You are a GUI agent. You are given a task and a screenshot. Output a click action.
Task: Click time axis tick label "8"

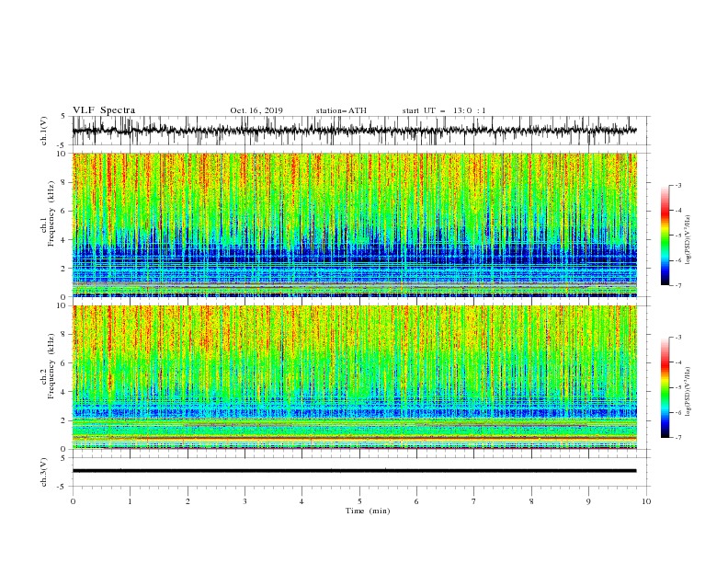coord(531,501)
